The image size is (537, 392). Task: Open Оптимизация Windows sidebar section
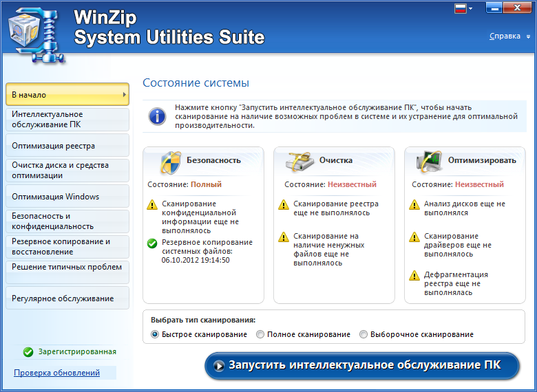tap(67, 196)
